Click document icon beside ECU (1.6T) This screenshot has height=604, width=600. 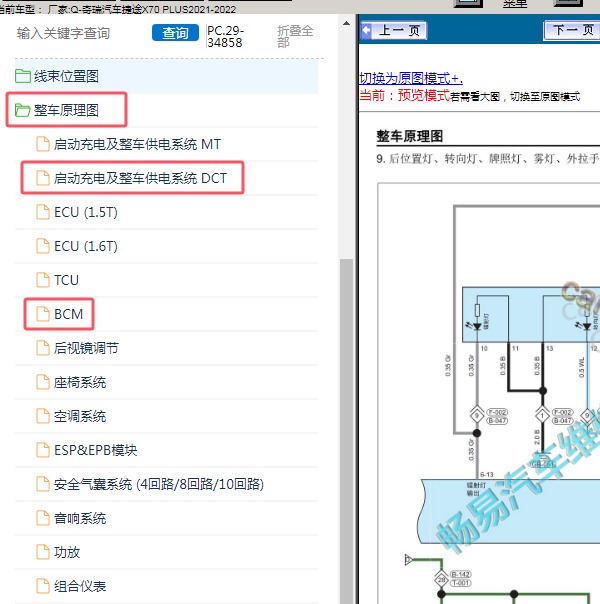pos(43,246)
